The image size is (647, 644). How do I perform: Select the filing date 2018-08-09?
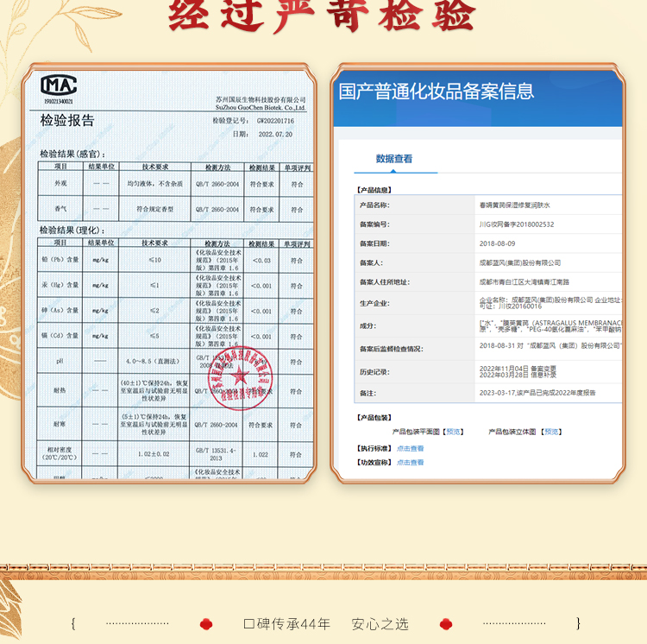497,243
